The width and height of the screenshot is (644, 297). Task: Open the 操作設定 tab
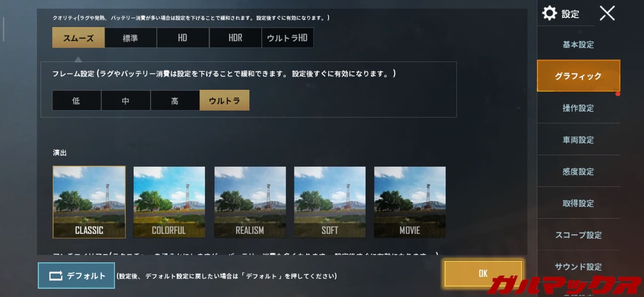578,108
